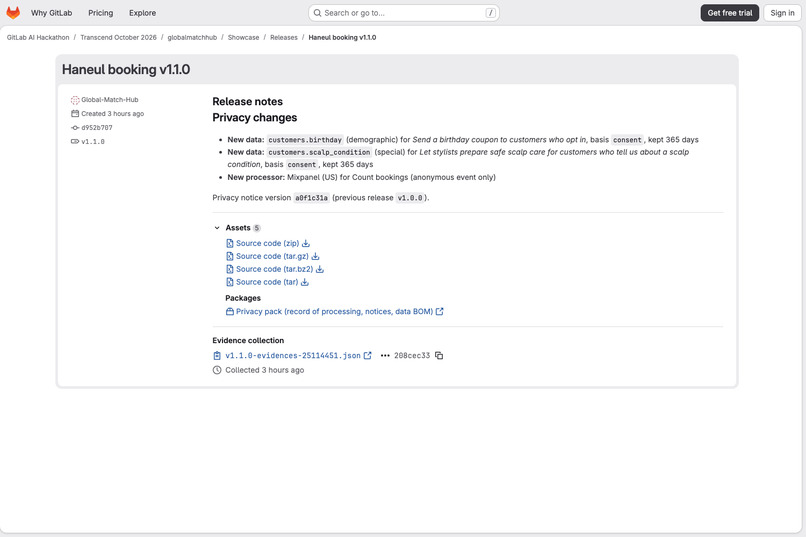Click the Assets count badge 5
Screen dimensions: 806x537
point(257,228)
